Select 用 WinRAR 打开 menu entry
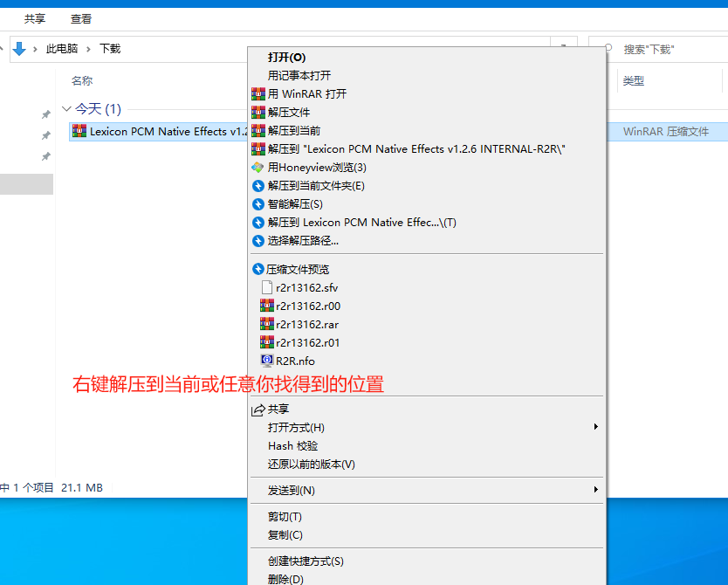The height and width of the screenshot is (585, 728). [x=427, y=93]
